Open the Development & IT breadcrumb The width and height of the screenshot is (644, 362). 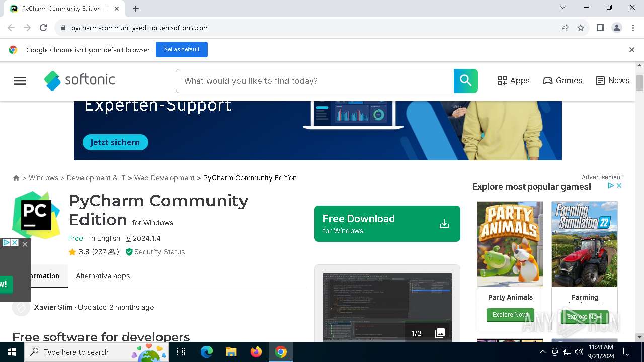96,178
